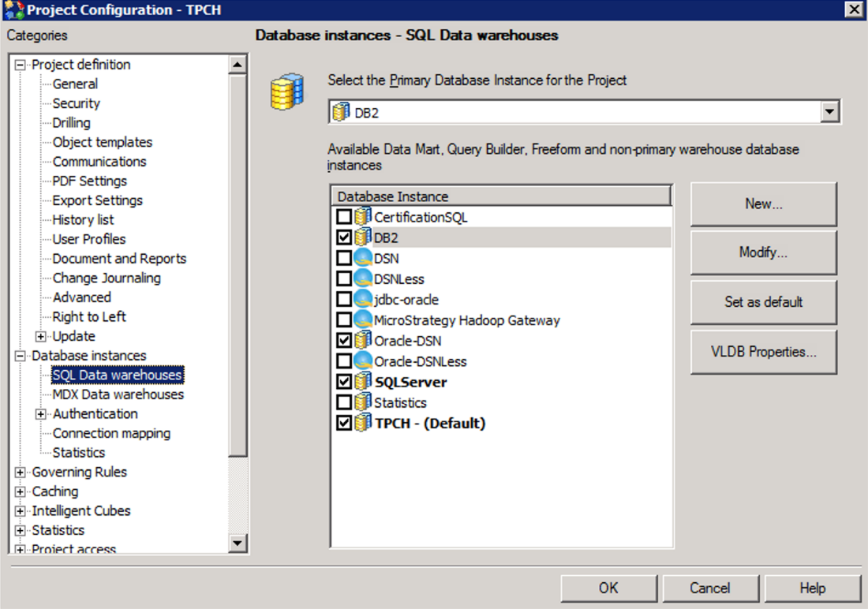
Task: Enable the Oracle-DSNLess checkbox
Action: (x=344, y=361)
